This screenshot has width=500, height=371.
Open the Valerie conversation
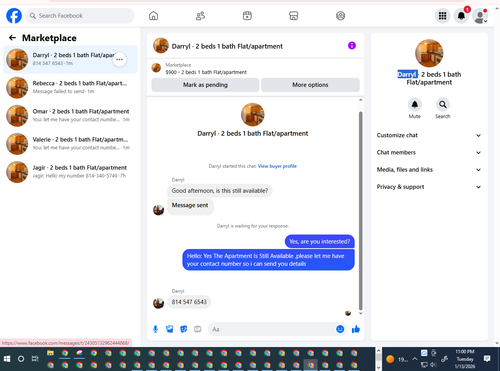(x=70, y=144)
